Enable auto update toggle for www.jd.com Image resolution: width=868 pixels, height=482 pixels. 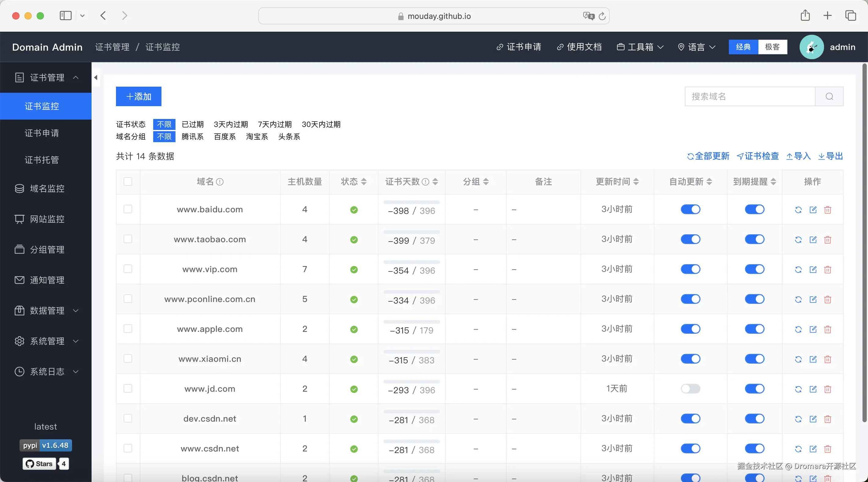tap(690, 389)
